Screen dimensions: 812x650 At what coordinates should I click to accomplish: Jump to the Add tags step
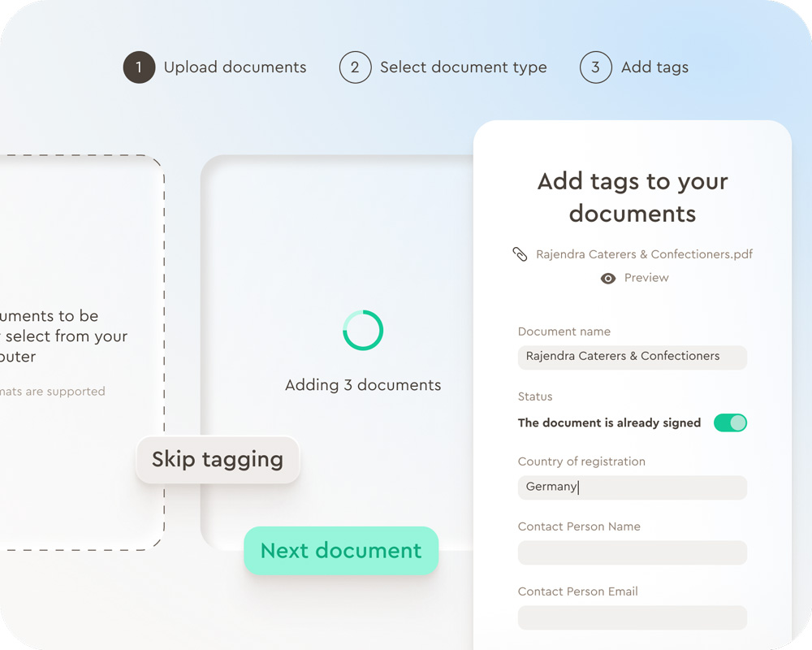pyautogui.click(x=654, y=67)
